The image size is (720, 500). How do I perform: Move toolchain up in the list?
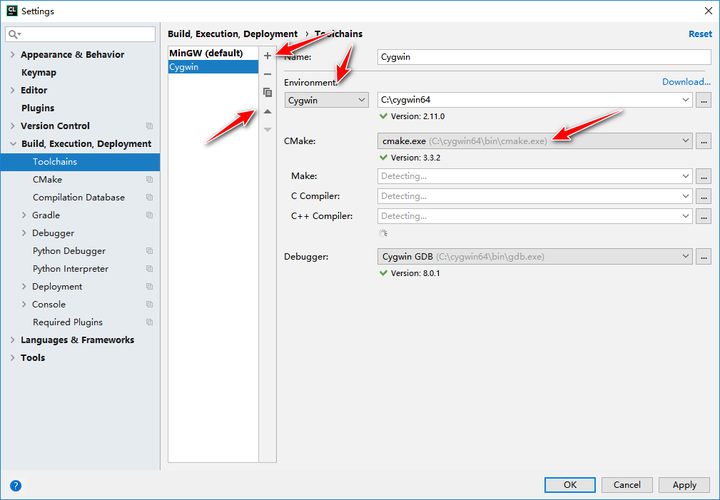[267, 111]
